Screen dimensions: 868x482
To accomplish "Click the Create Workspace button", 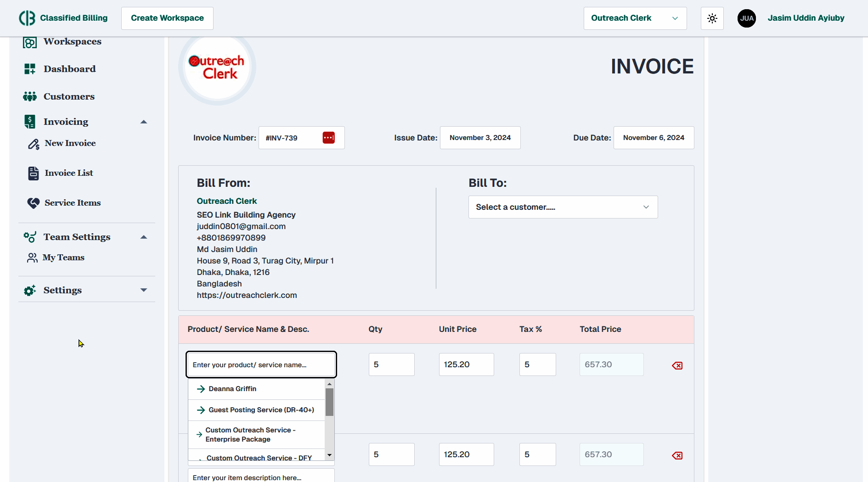I will coord(167,18).
